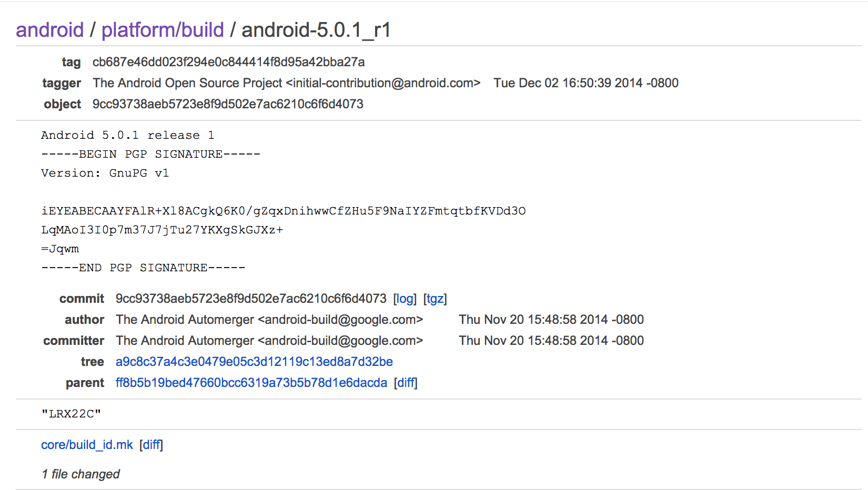Click the 'tagger' label

tap(62, 83)
